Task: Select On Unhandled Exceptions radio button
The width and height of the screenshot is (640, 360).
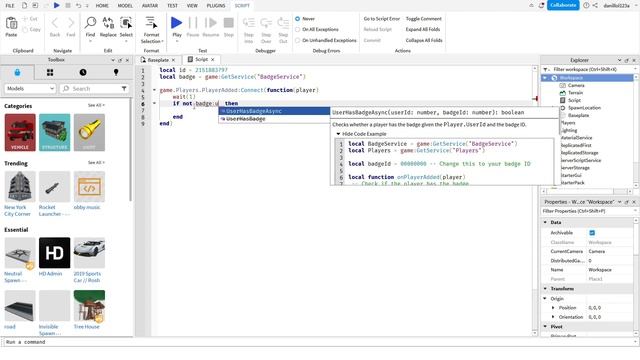Action: (298, 40)
